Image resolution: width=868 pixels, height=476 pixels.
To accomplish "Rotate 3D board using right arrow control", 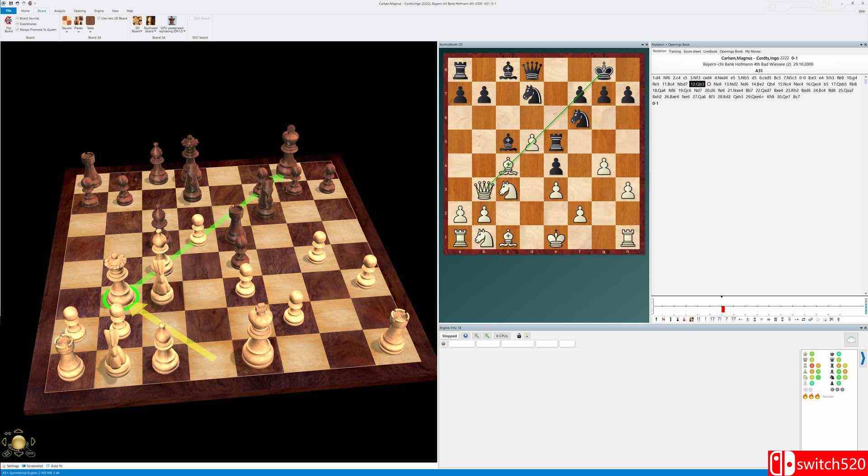I will pyautogui.click(x=33, y=442).
